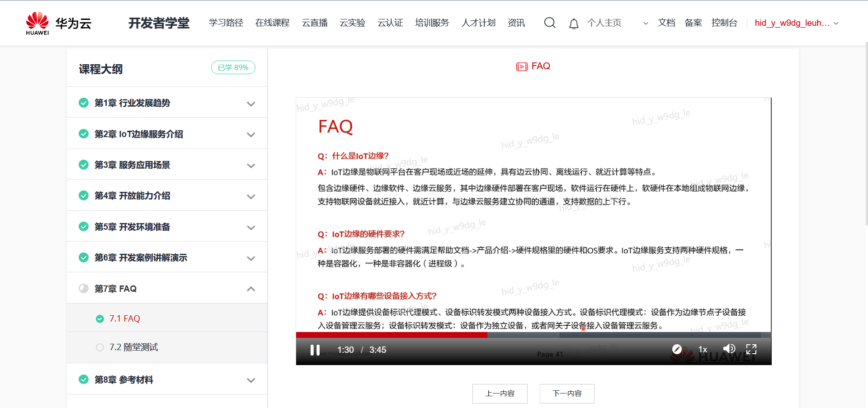Open notifications bell icon
The width and height of the screenshot is (868, 408).
(x=574, y=24)
